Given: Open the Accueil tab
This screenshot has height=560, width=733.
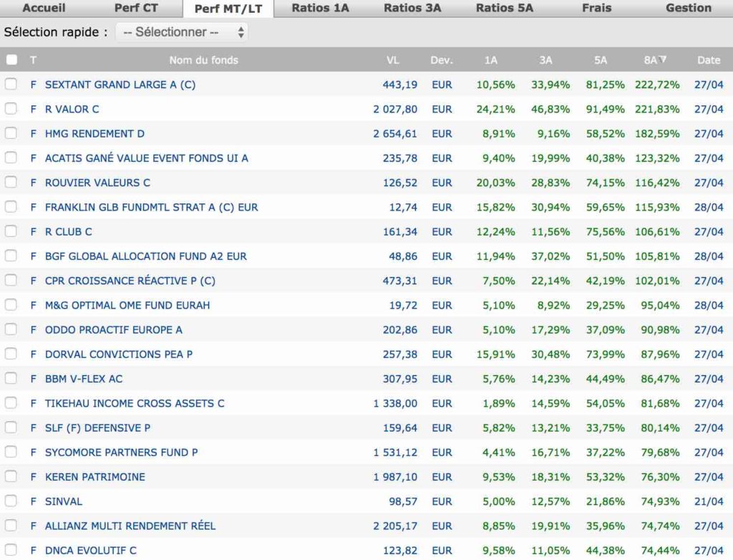Looking at the screenshot, I should pos(44,8).
